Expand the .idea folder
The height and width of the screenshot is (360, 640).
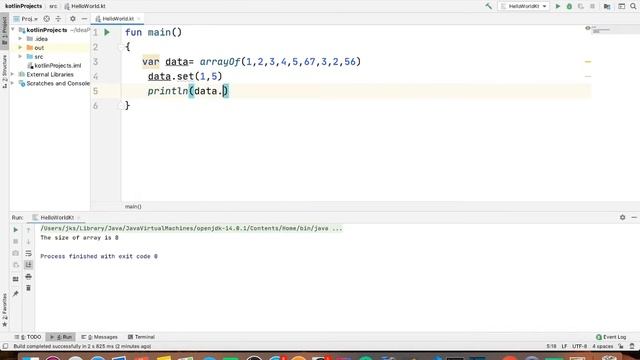pos(20,39)
